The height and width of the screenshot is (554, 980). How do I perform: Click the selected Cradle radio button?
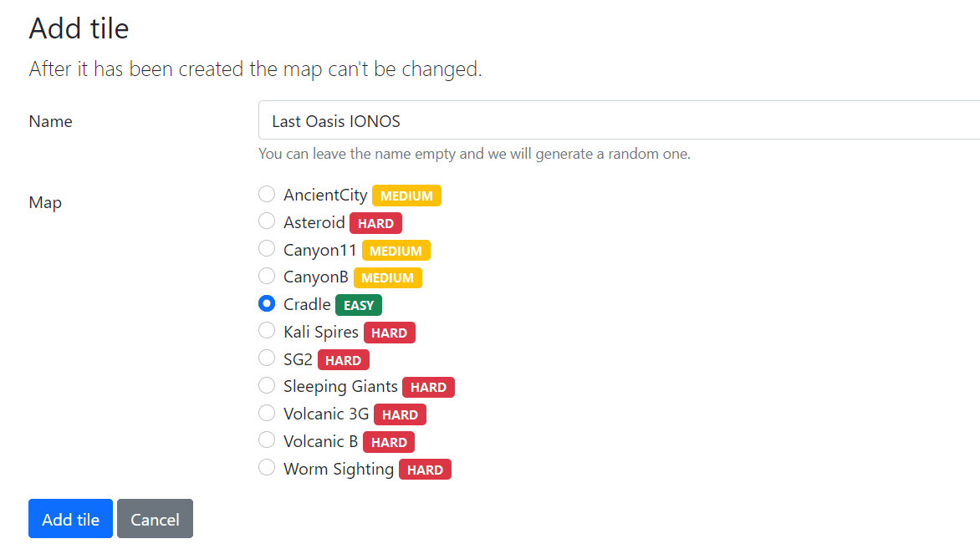coord(267,303)
